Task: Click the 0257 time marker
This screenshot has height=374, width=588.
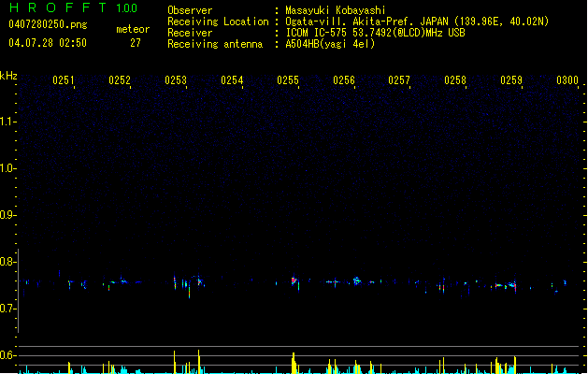Action: 399,80
